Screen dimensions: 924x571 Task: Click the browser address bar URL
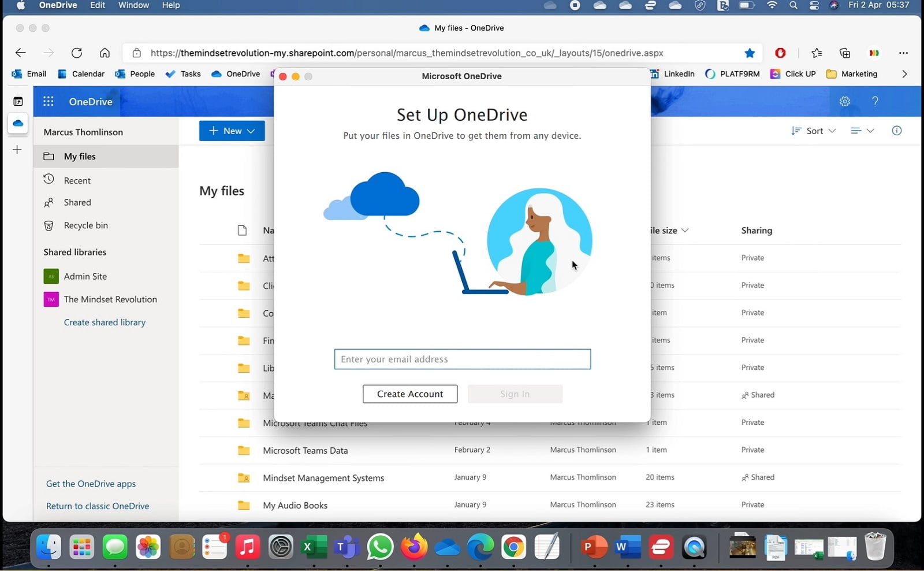tap(407, 53)
